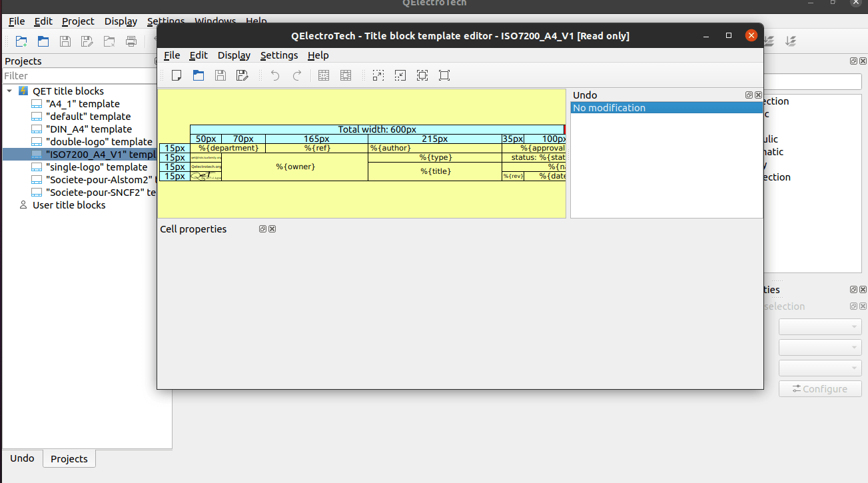Select "default" template in tree
868x483 pixels.
click(89, 117)
